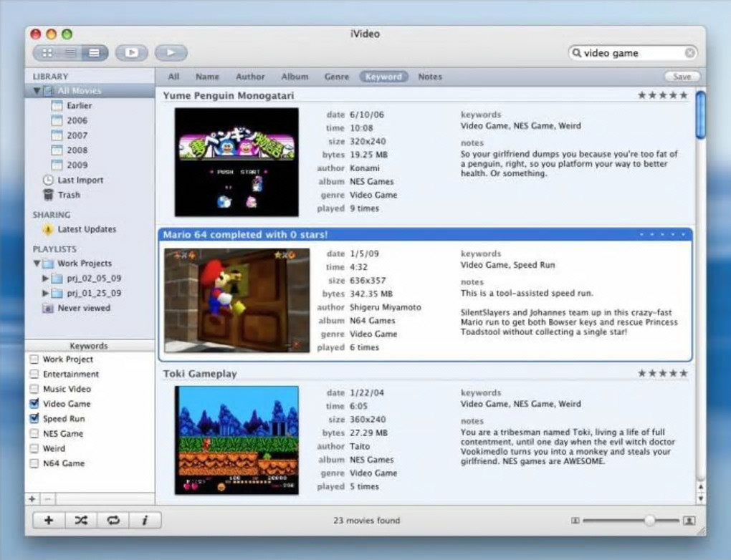This screenshot has height=560, width=731.
Task: Enable the NES Game keyword checkbox
Action: pos(34,434)
